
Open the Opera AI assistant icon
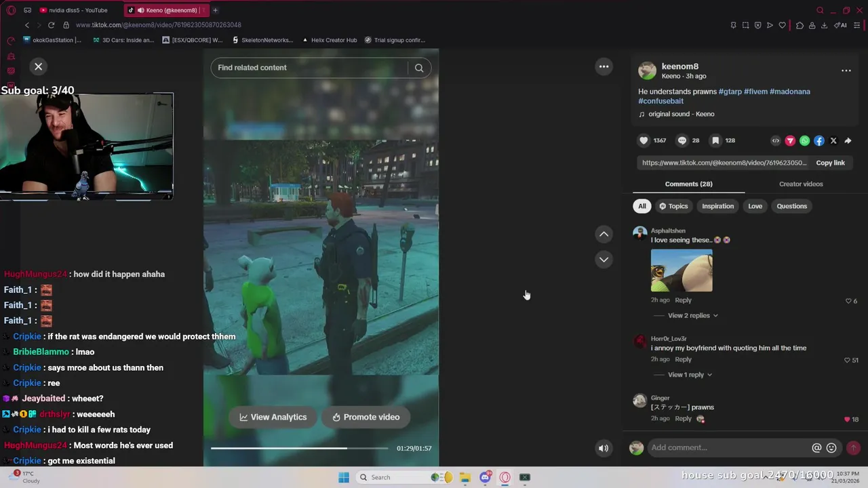(x=841, y=25)
